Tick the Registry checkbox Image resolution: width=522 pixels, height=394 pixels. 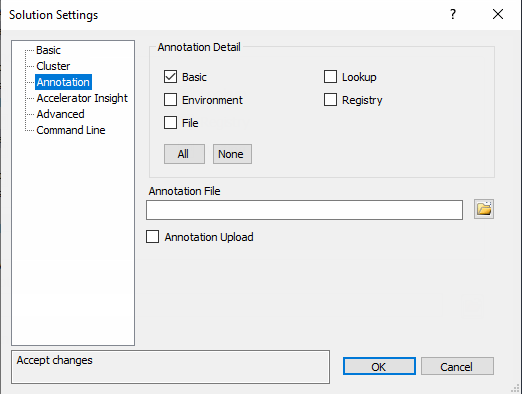coord(330,100)
